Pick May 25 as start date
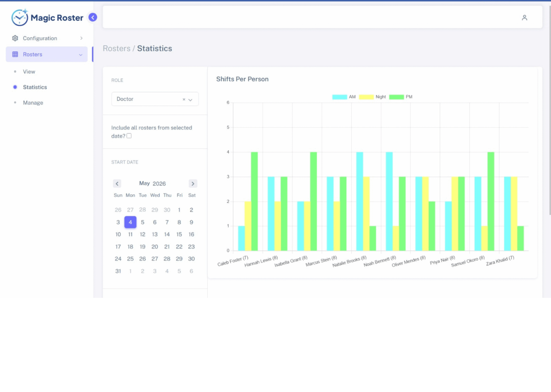The height and width of the screenshot is (392, 551). click(x=130, y=259)
